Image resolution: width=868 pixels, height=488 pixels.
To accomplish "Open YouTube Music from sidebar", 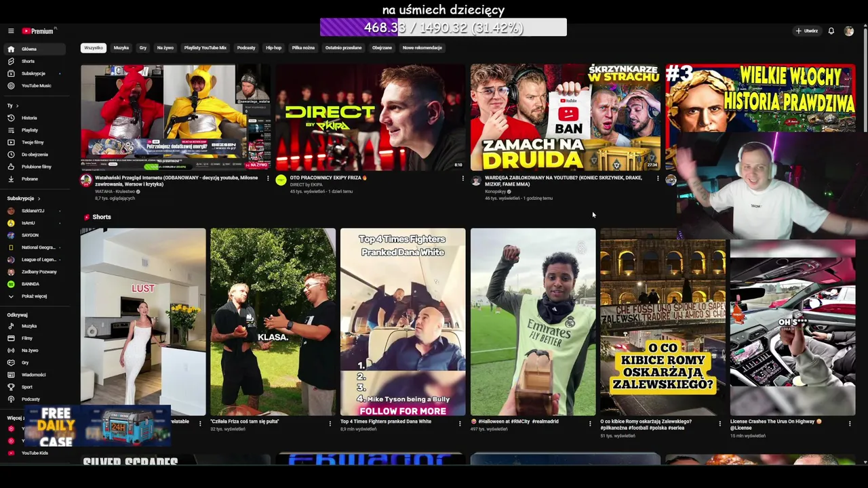I will 34,85.
